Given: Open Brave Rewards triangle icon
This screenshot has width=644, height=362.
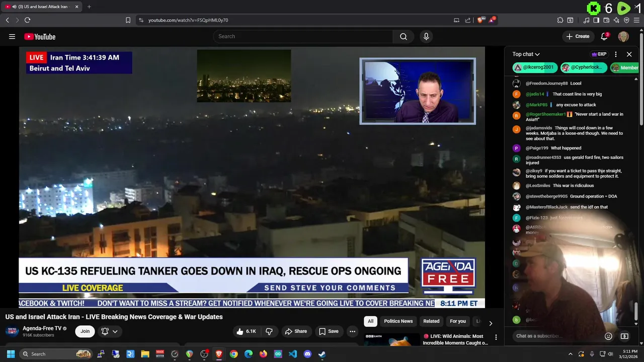Looking at the screenshot, I should (x=492, y=20).
